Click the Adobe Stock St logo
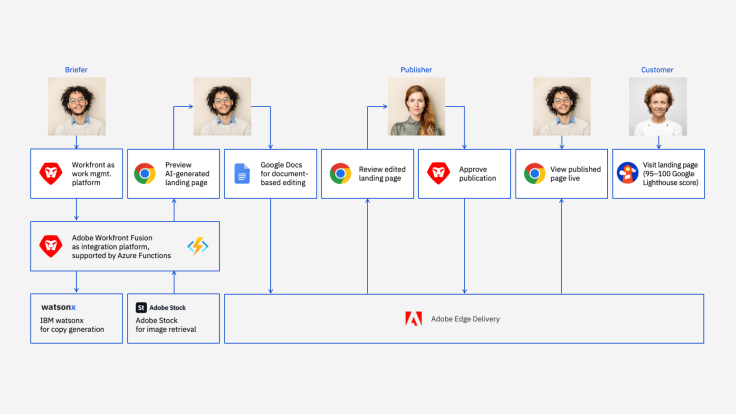Image resolution: width=736 pixels, height=414 pixels. click(x=141, y=307)
